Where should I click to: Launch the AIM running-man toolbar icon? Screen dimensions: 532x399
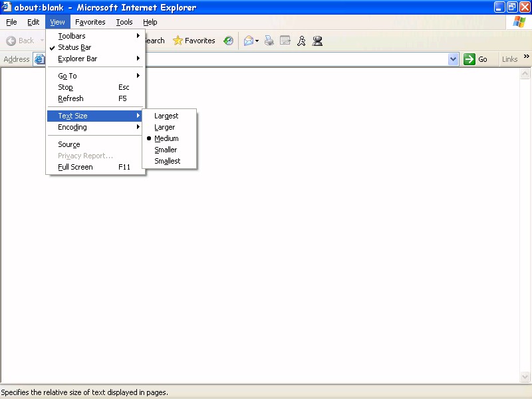click(x=301, y=41)
